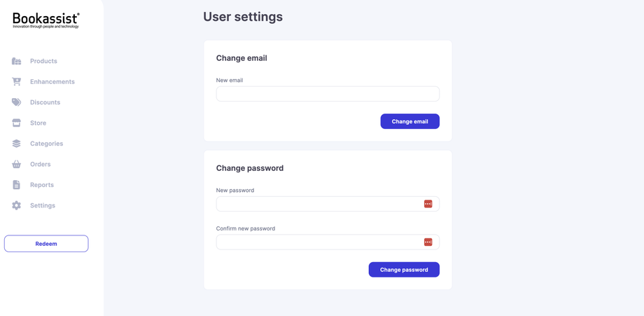Click the Reports document icon
This screenshot has height=316, width=644.
click(x=16, y=185)
